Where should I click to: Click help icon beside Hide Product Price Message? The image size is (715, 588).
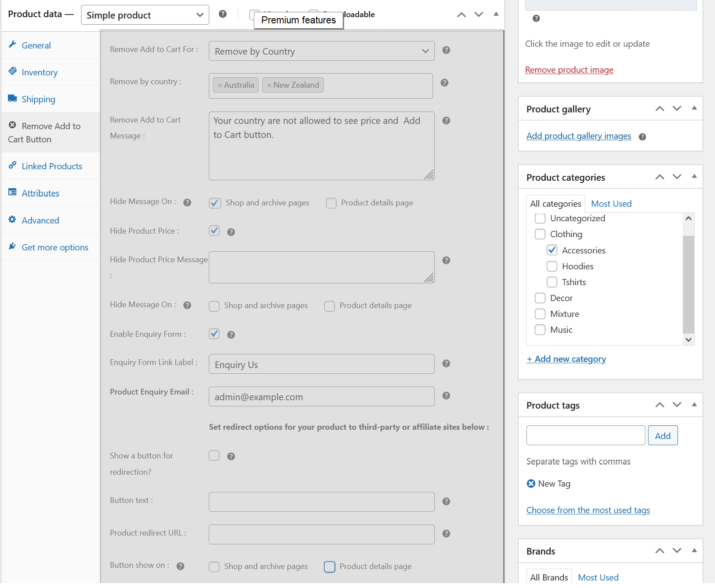(x=446, y=261)
